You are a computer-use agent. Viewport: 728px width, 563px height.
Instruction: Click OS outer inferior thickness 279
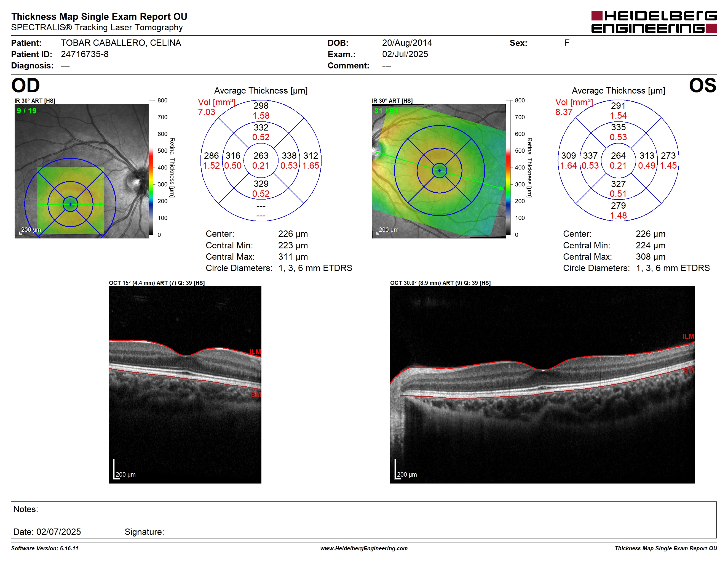618,205
